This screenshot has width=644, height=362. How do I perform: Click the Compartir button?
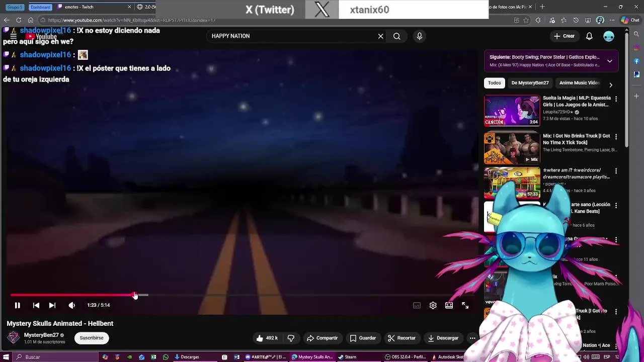322,338
